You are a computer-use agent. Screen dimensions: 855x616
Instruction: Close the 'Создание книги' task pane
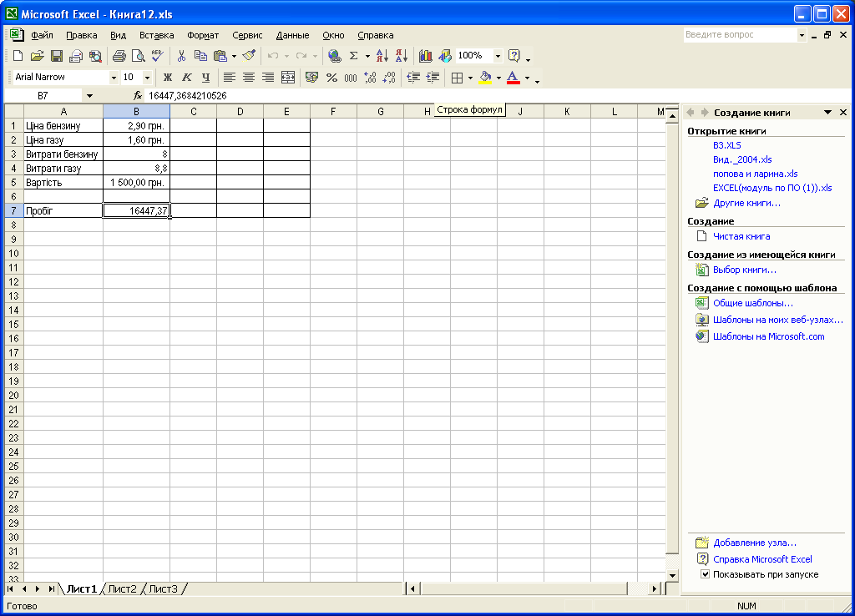coord(843,113)
